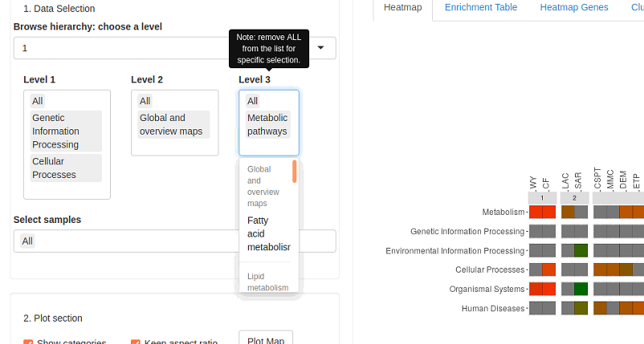Click the orange scrollbar in Level 3 dropdown
Viewport: 644px width, 344px height.
pyautogui.click(x=295, y=172)
